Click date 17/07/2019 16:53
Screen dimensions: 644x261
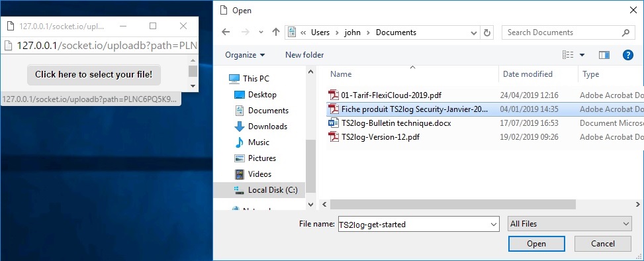529,123
